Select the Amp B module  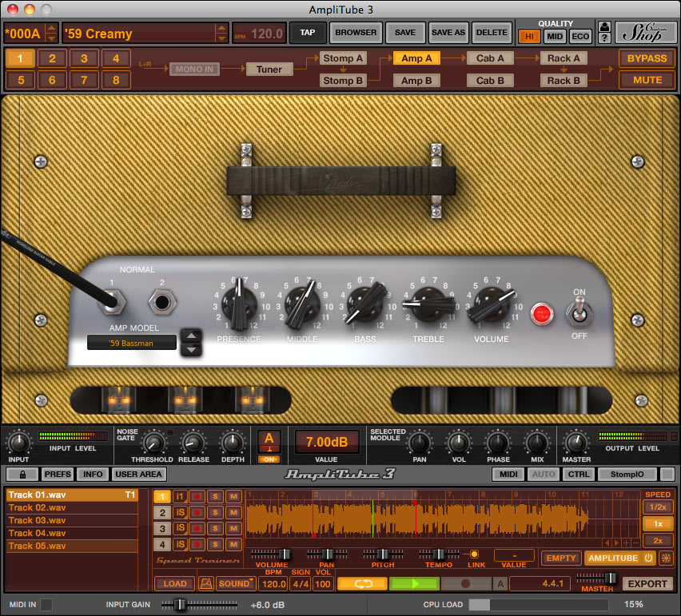click(416, 81)
